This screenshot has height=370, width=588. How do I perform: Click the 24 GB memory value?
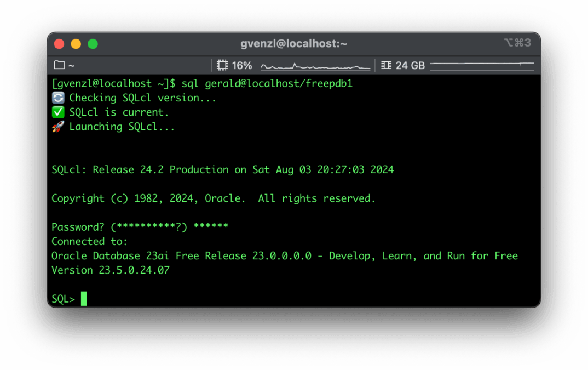pyautogui.click(x=410, y=65)
